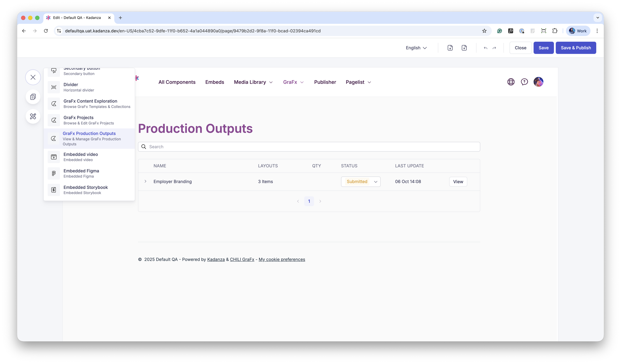This screenshot has width=621, height=364.
Task: Click the production outputs Search field
Action: tap(309, 147)
